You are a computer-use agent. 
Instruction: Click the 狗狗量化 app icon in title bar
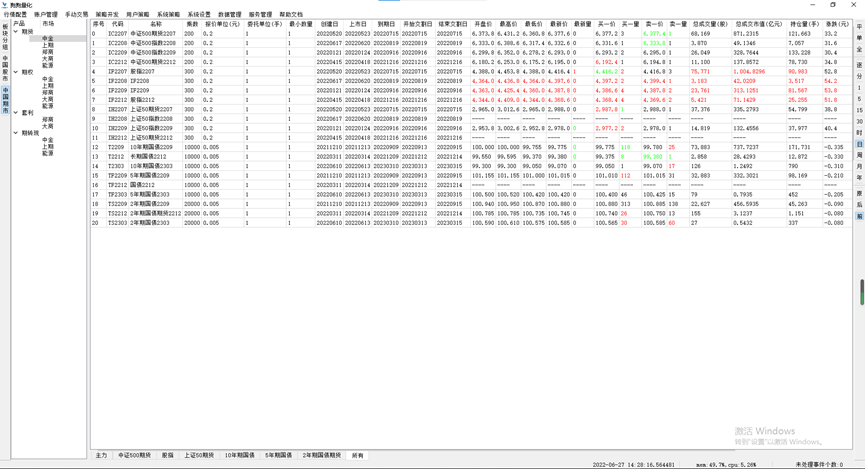tap(5, 5)
